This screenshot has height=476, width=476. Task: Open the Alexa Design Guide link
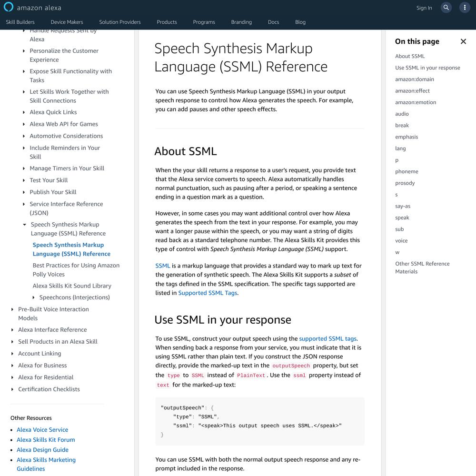pos(42,450)
